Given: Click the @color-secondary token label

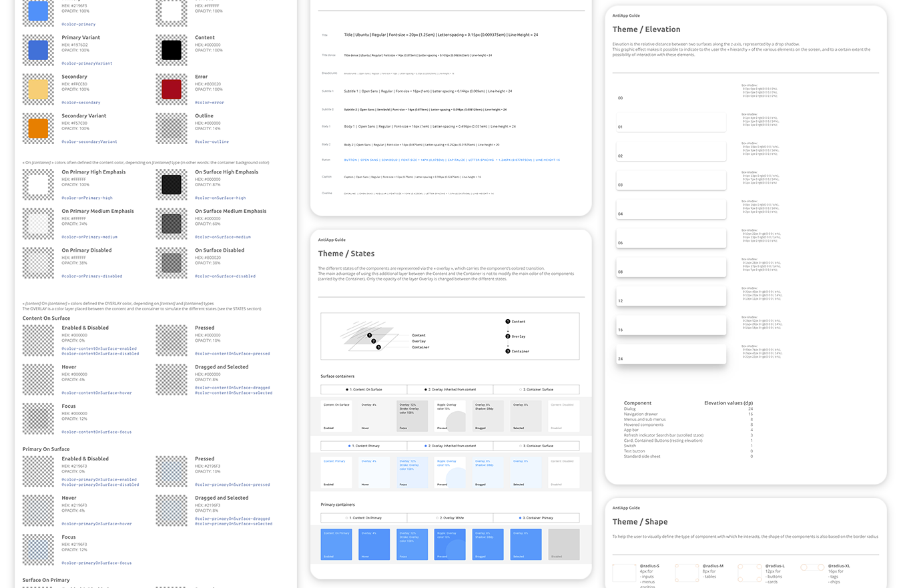Looking at the screenshot, I should pyautogui.click(x=81, y=102).
